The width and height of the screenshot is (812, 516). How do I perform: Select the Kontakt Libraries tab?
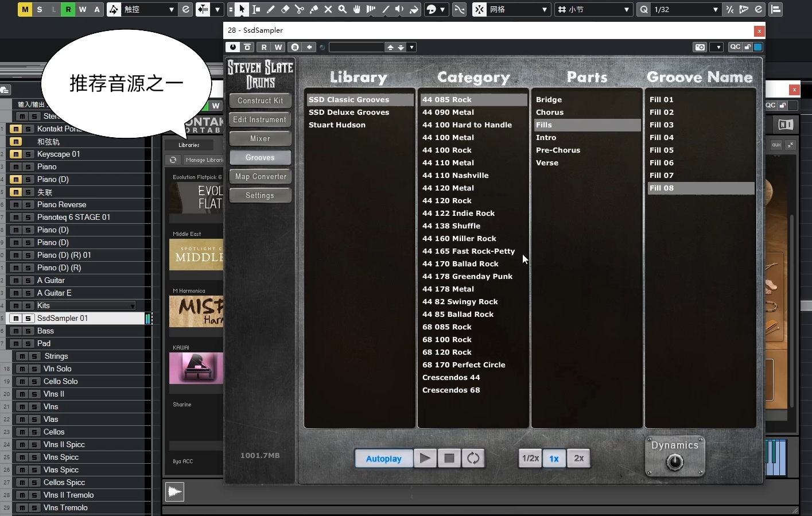(189, 145)
